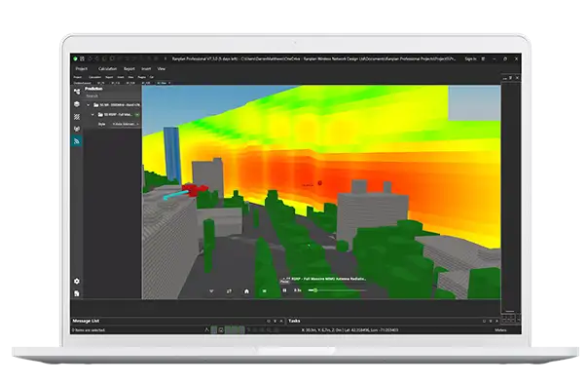Select the small Plugins ribbon tab
The image size is (588, 384).
(x=142, y=77)
